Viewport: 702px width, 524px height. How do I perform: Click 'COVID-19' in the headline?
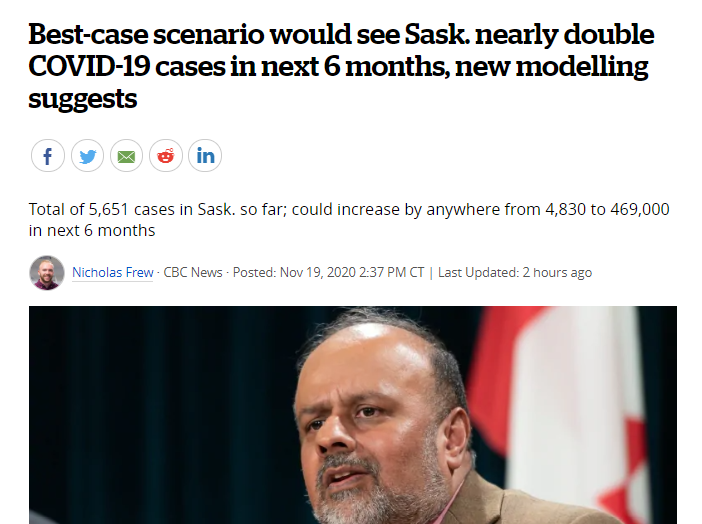click(89, 66)
